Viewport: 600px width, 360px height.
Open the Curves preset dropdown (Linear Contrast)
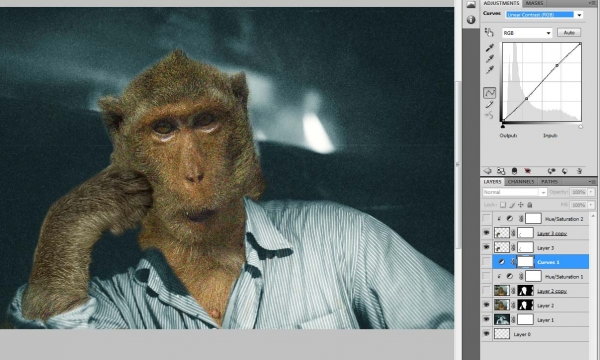tap(579, 15)
